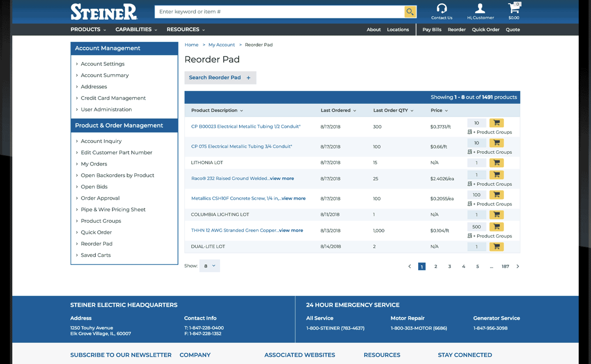Expand the Search Reorder Pad panel
Image resolution: width=591 pixels, height=364 pixels.
pos(220,78)
